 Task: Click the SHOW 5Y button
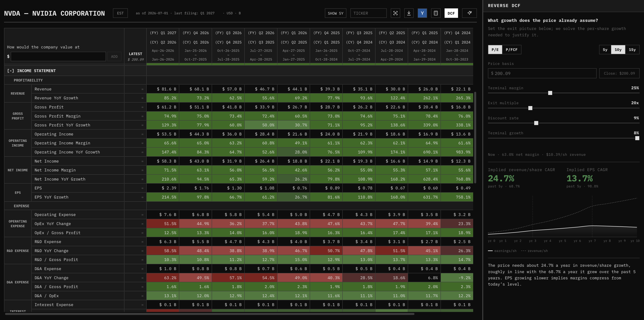tap(335, 13)
